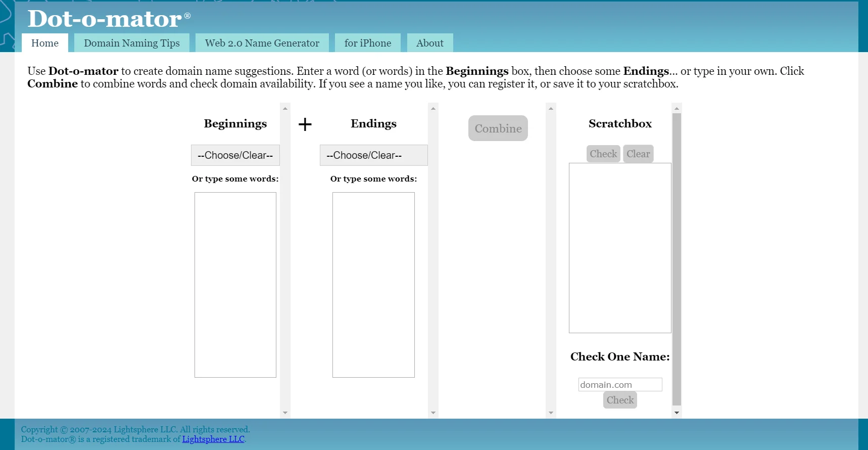This screenshot has width=868, height=450.
Task: Click Check button above the Scratchbox
Action: point(603,154)
